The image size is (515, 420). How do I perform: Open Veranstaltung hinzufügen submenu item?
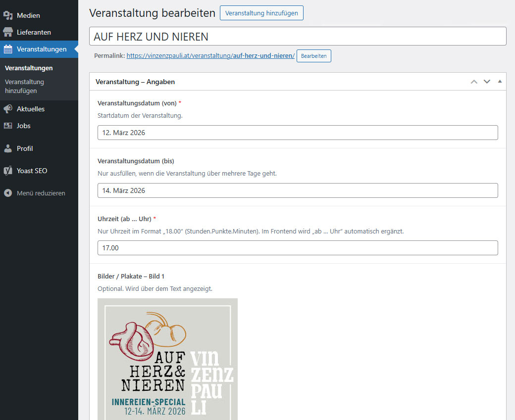click(x=24, y=86)
